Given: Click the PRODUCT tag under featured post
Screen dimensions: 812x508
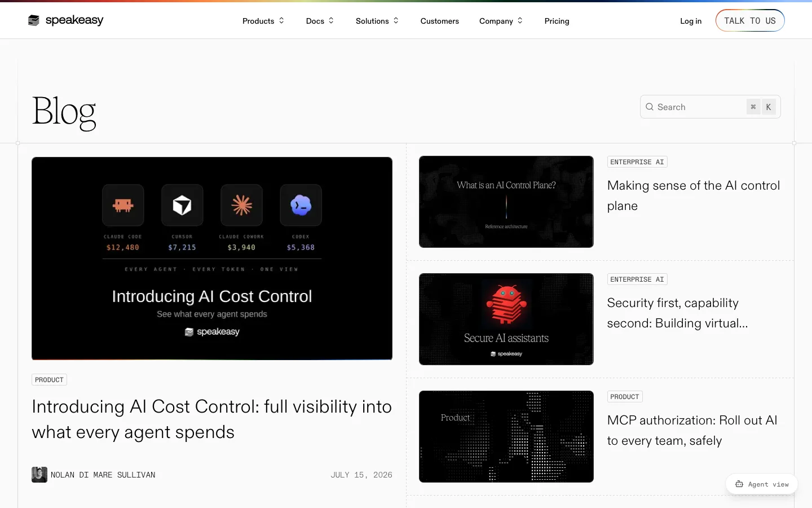Looking at the screenshot, I should (49, 380).
